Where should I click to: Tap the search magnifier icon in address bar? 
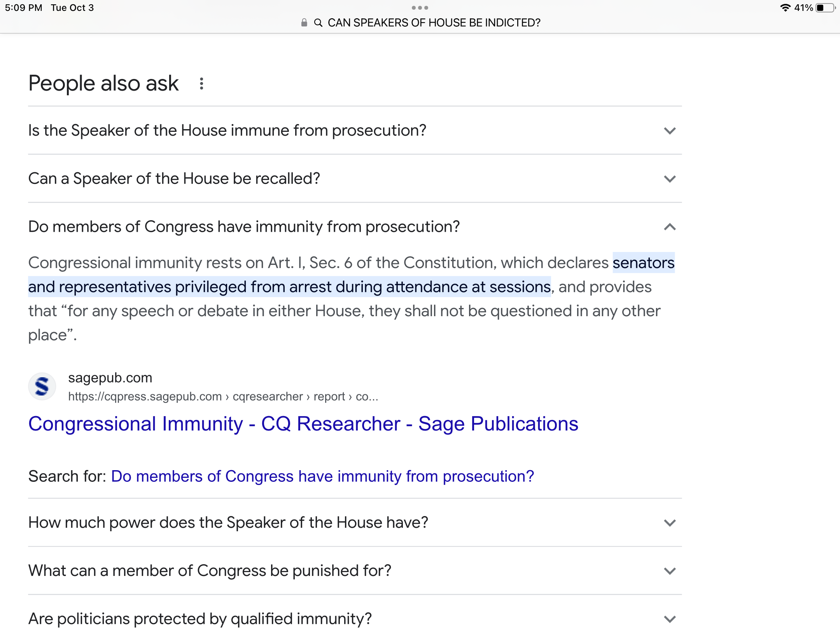tap(318, 23)
